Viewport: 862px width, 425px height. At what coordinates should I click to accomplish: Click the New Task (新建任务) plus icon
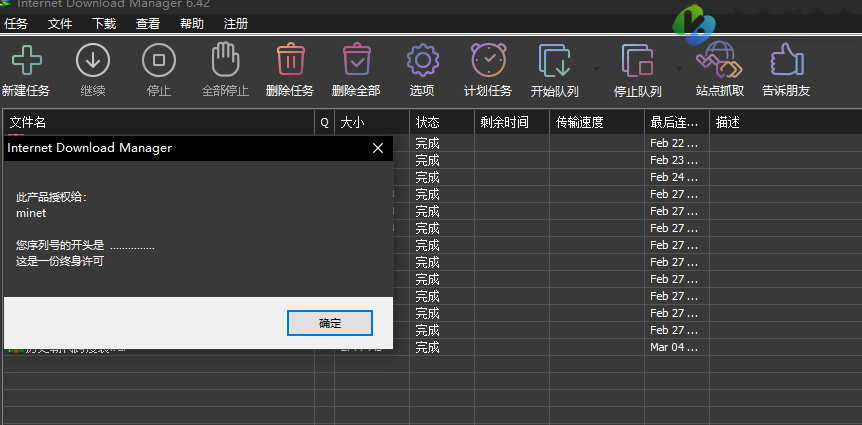pos(26,61)
